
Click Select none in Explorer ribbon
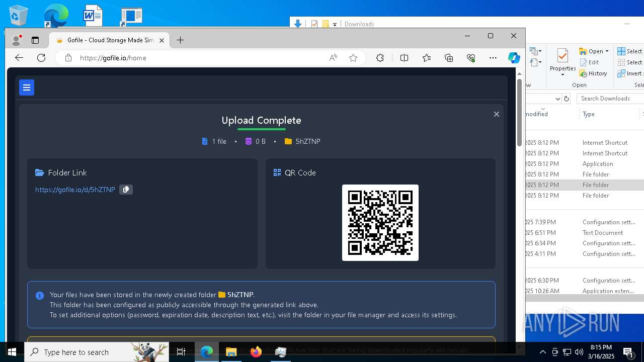tap(630, 62)
